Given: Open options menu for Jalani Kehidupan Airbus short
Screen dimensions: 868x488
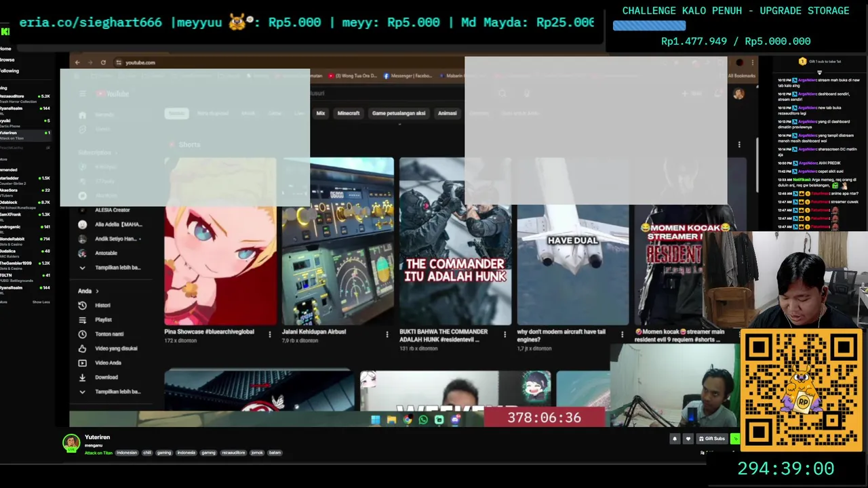Looking at the screenshot, I should tap(387, 334).
